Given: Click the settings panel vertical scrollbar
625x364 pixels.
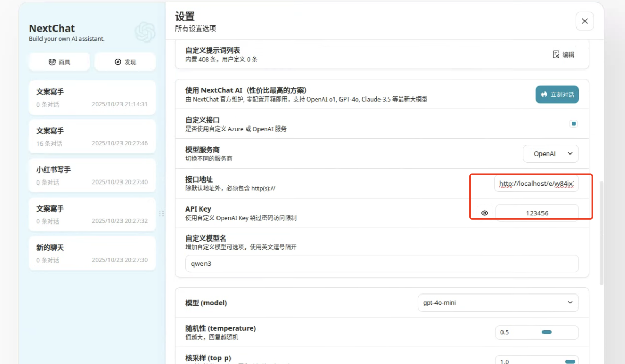Looking at the screenshot, I should coord(602,233).
